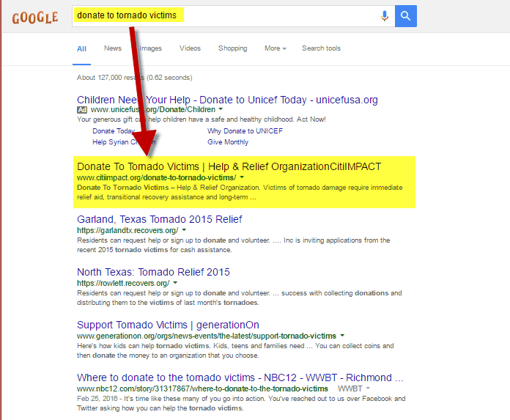Expand arrow next to rowlett.recovers.org URL
The image size is (510, 420).
point(175,282)
